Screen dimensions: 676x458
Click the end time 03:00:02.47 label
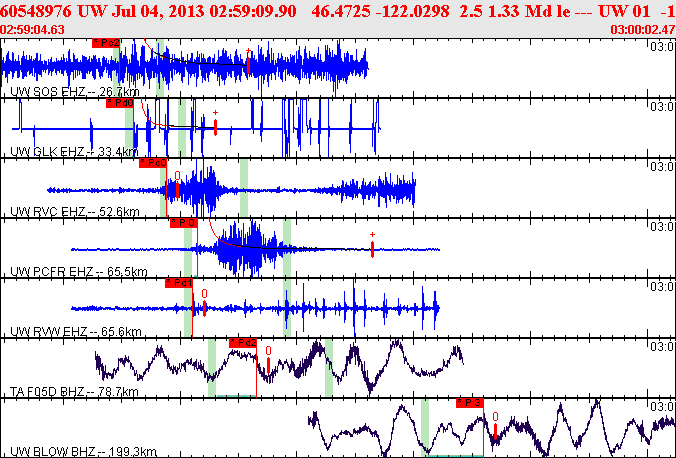(x=642, y=30)
